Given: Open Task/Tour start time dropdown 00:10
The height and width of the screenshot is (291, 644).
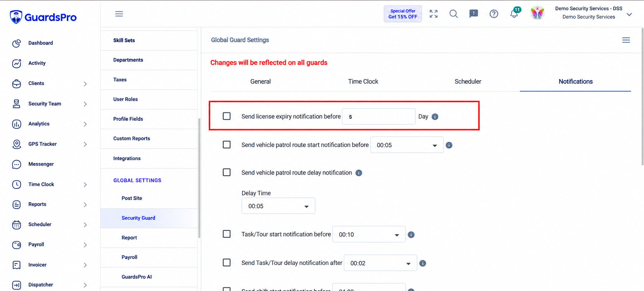Looking at the screenshot, I should [x=369, y=234].
